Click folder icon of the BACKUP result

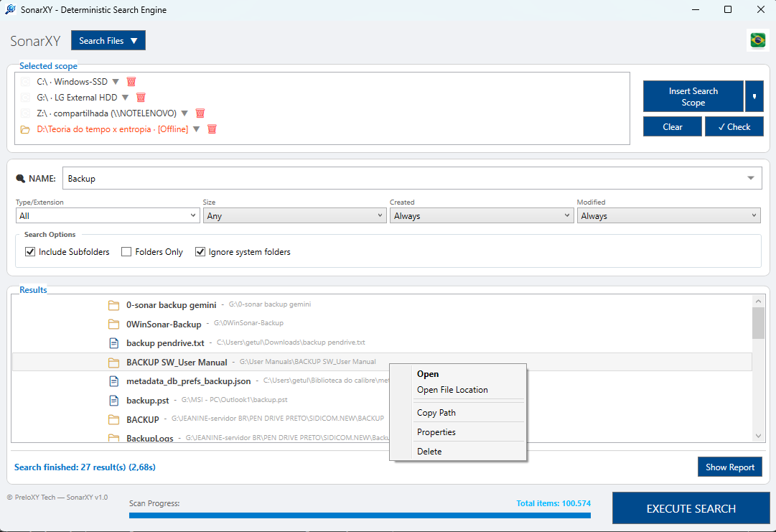click(114, 420)
